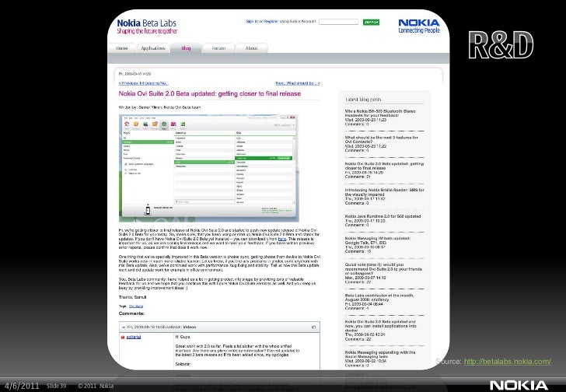
Task: Go to the Next post link
Action: tap(298, 83)
